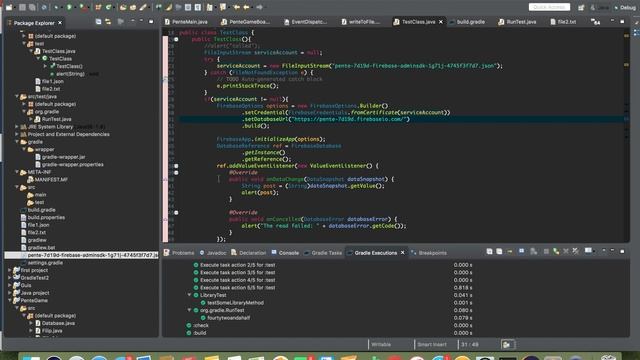This screenshot has height=360, width=640.
Task: Switch to the Breakpoints view tab
Action: [429, 253]
